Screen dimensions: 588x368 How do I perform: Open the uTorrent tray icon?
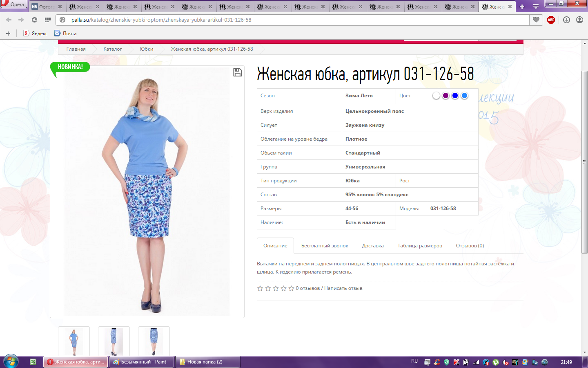(x=496, y=362)
